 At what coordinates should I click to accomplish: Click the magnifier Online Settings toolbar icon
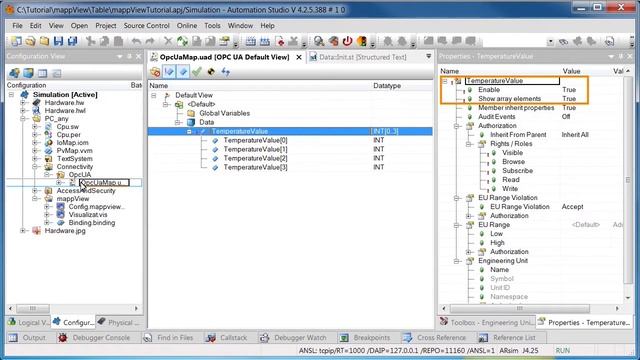(x=319, y=41)
